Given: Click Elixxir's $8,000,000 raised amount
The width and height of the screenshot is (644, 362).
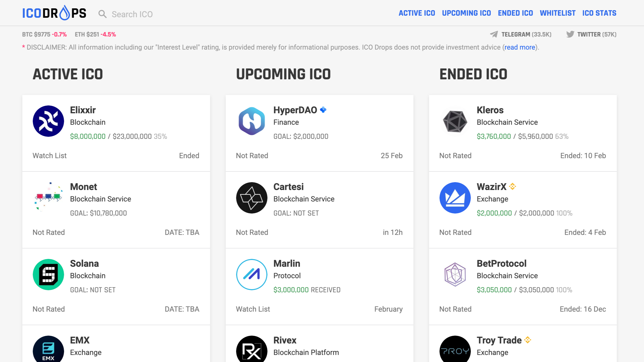Looking at the screenshot, I should tap(88, 137).
